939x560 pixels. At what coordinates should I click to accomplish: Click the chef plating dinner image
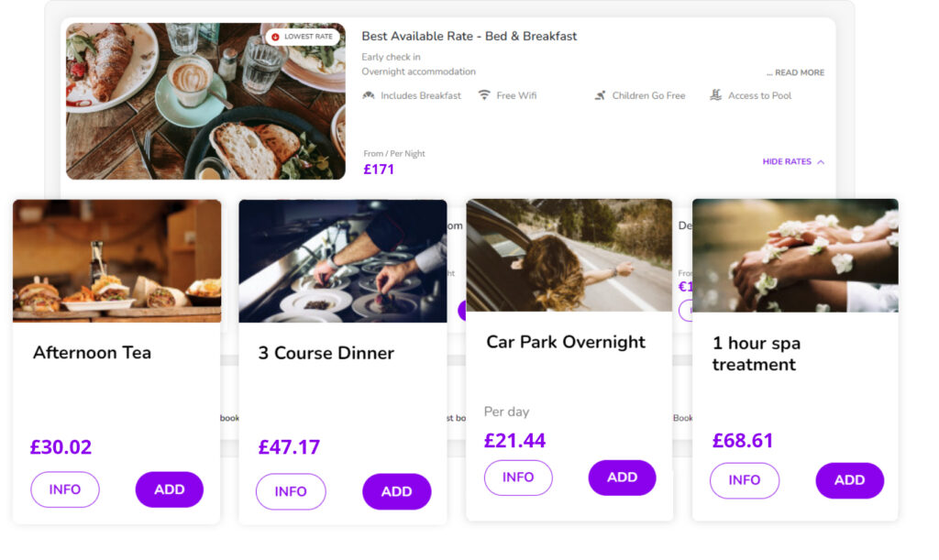point(342,261)
